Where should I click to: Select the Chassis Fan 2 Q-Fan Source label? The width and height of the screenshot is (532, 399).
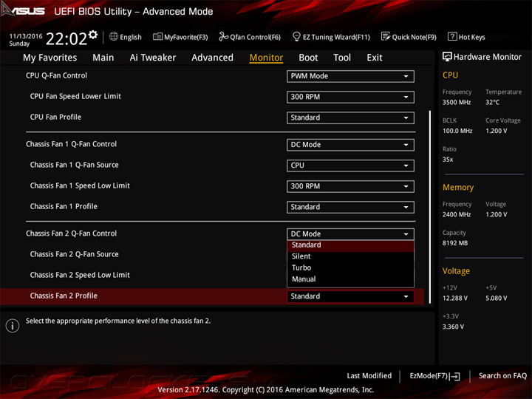click(75, 254)
